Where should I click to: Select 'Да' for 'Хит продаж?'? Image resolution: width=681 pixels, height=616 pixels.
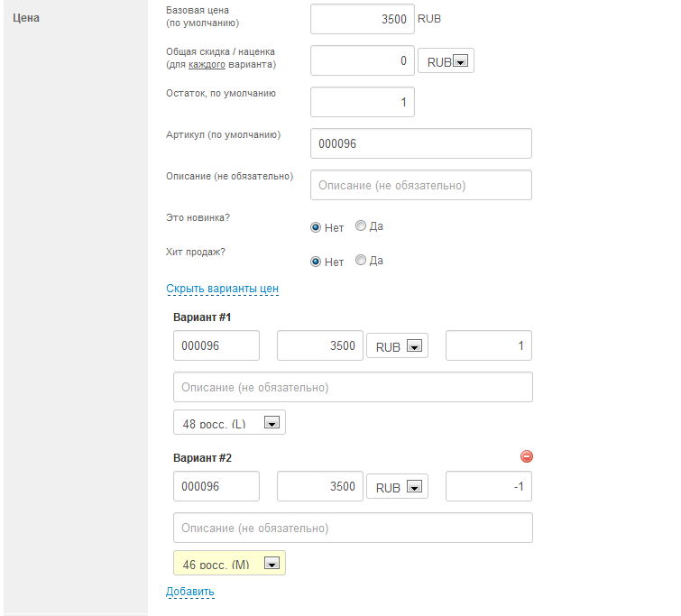click(x=361, y=261)
